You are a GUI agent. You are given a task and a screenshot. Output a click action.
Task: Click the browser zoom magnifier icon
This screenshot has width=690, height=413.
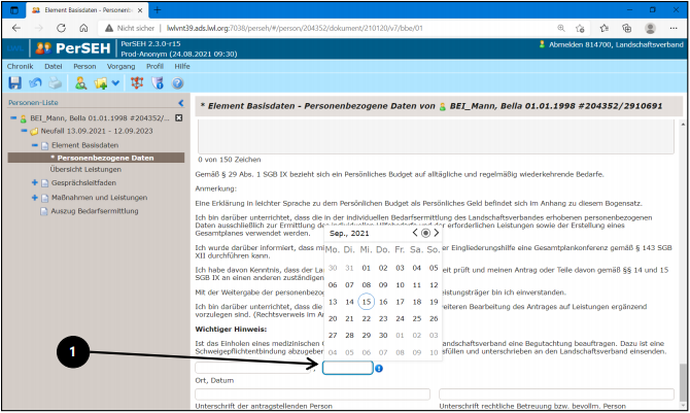(x=561, y=28)
